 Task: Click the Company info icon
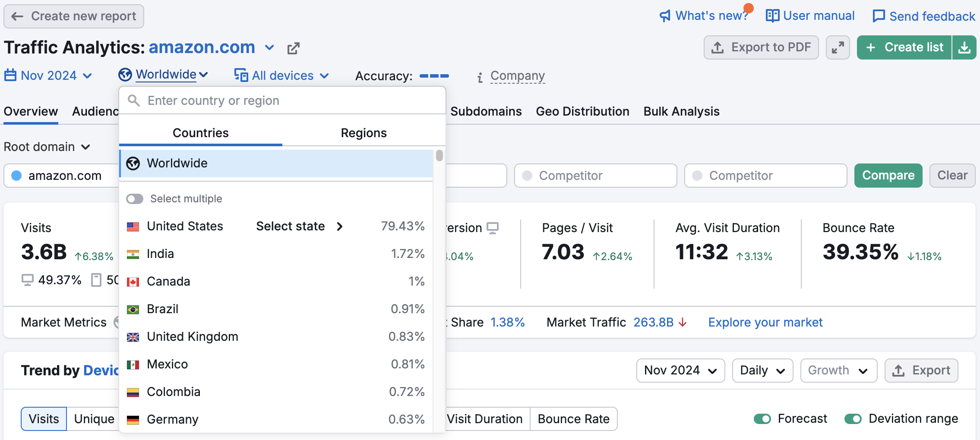click(480, 77)
